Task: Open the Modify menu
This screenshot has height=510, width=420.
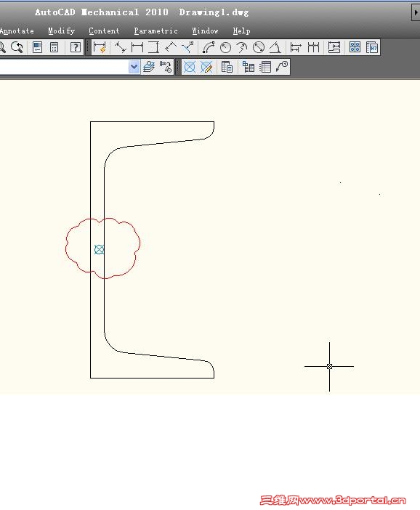Action: (62, 31)
